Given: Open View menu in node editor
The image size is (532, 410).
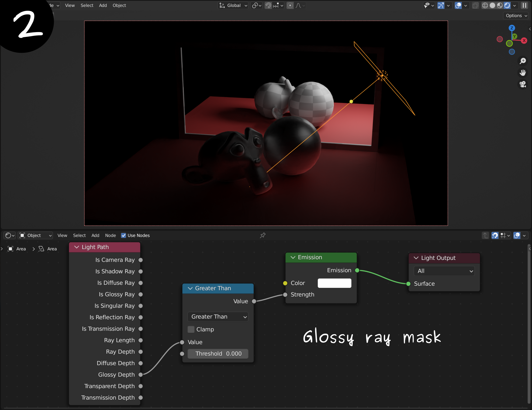Looking at the screenshot, I should click(62, 235).
